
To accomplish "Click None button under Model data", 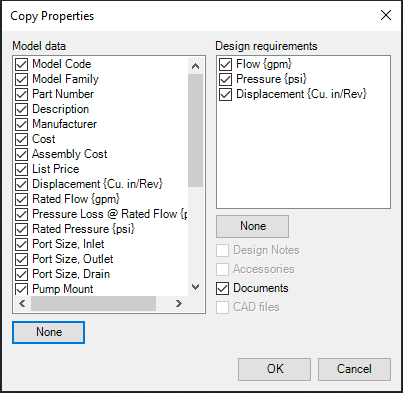I will pyautogui.click(x=49, y=332).
